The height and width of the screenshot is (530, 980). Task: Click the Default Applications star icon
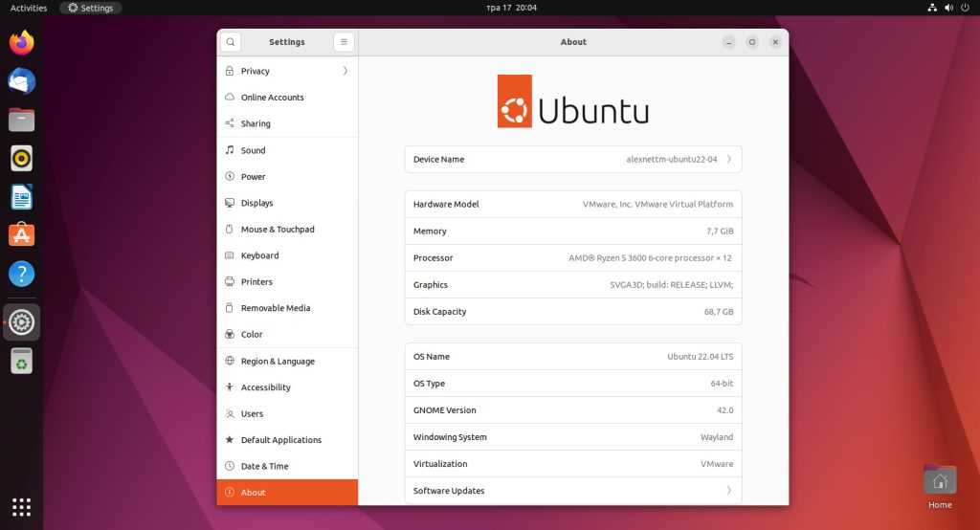(x=230, y=440)
